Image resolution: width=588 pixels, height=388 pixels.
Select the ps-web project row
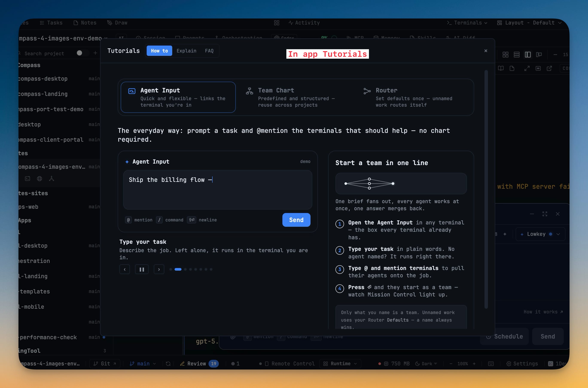click(59, 207)
